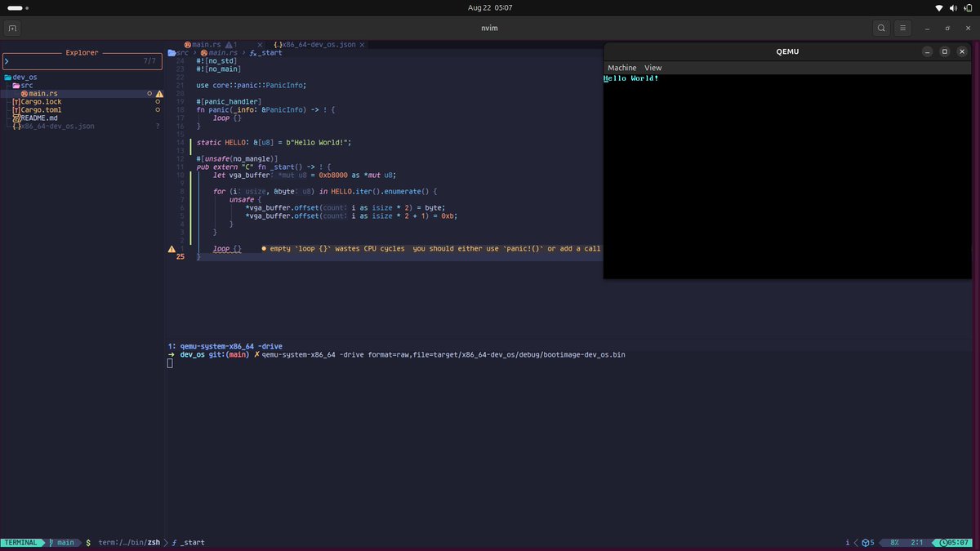Viewport: 980px width, 551px height.
Task: Open Cargo.lock in the Explorer tree
Action: 37,102
